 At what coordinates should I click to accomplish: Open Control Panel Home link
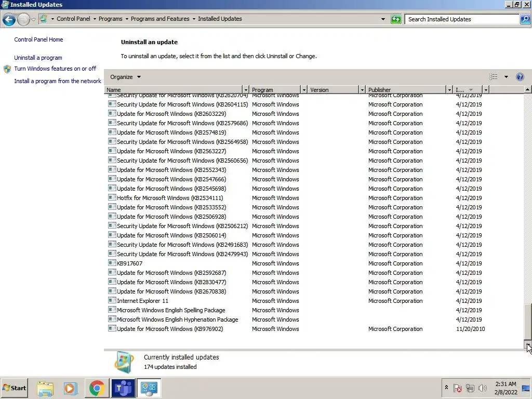(x=38, y=39)
